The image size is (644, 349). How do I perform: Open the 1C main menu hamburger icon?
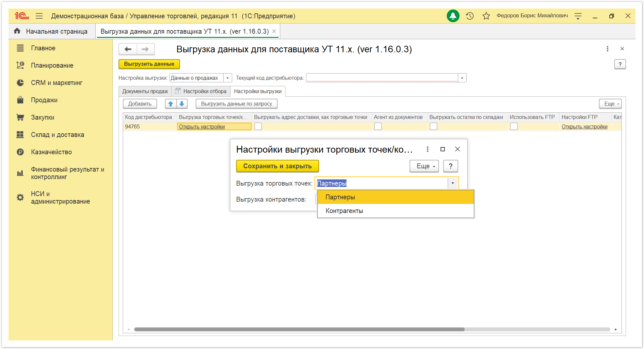(39, 16)
